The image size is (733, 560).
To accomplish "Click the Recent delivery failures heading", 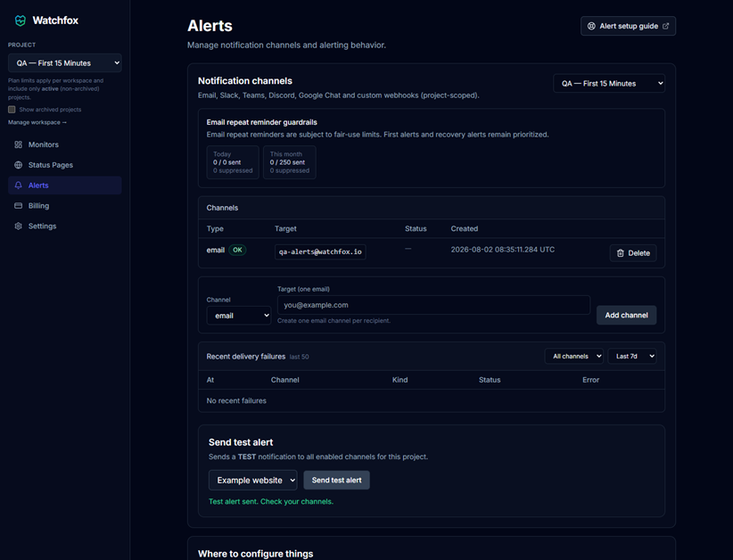I will [246, 356].
